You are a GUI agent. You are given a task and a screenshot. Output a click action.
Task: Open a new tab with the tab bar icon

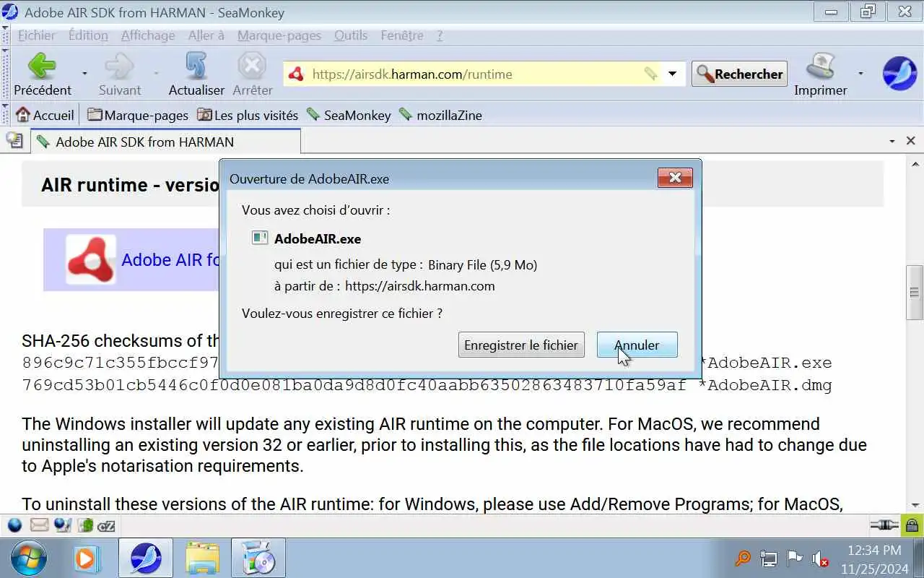coord(14,141)
